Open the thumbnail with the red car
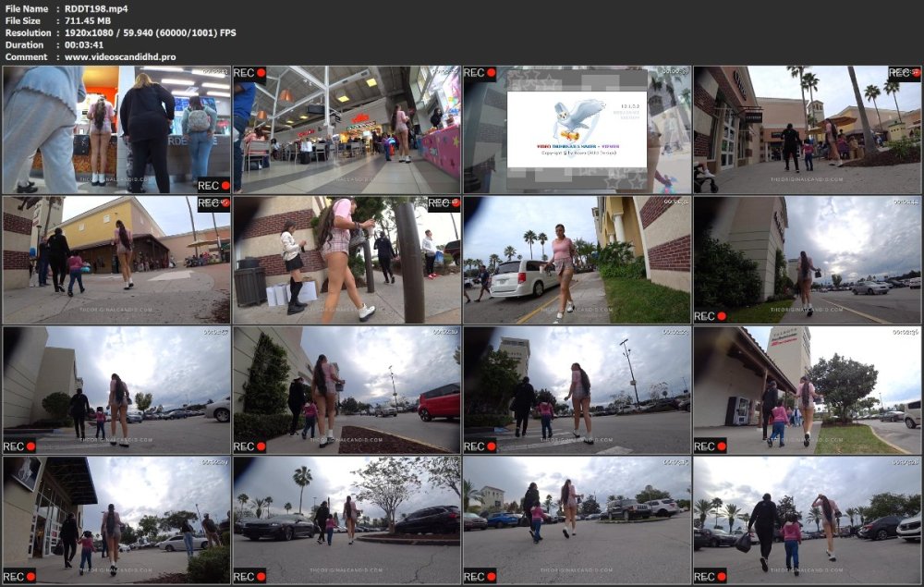Screen dimensions: 924x587 pos(346,390)
